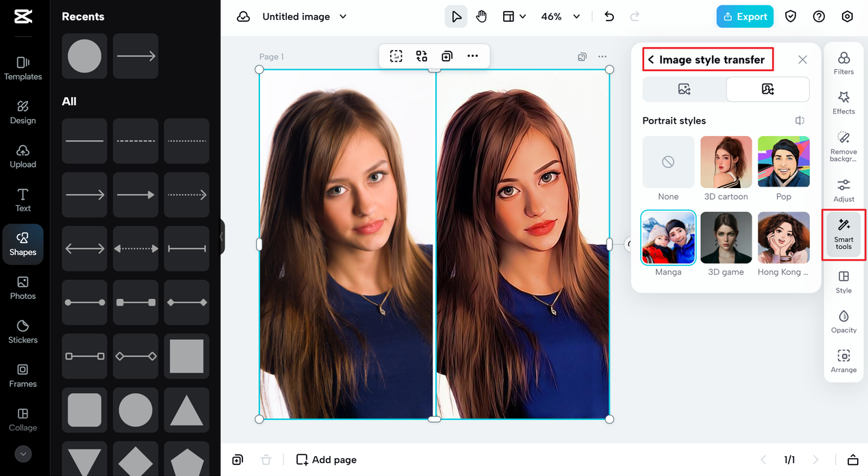Image resolution: width=868 pixels, height=476 pixels.
Task: Click the replace image icon in floating toolbar
Action: [422, 56]
